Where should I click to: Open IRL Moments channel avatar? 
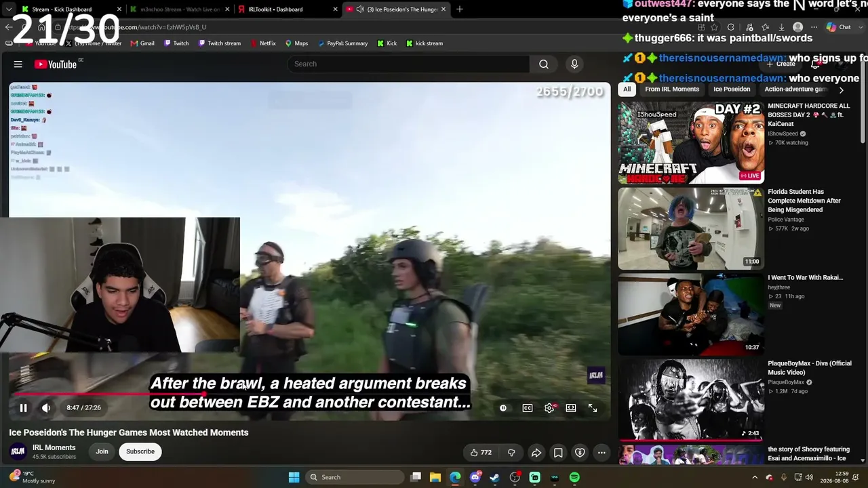point(18,451)
